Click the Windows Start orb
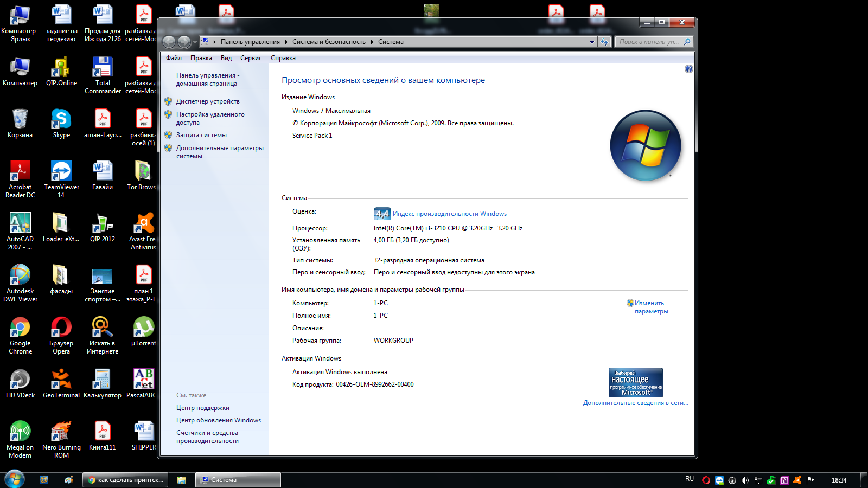The width and height of the screenshot is (868, 488). (15, 479)
